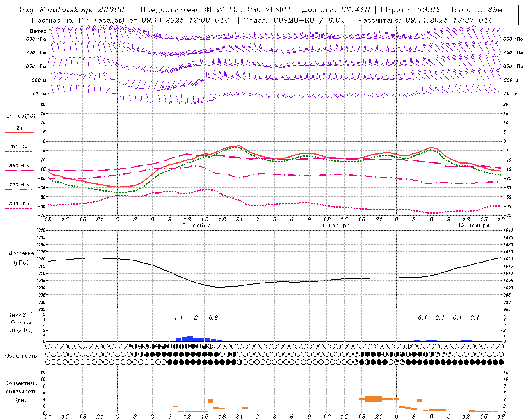
Task: Click the '500 гПа' temperature legend entry
Action: point(19,204)
